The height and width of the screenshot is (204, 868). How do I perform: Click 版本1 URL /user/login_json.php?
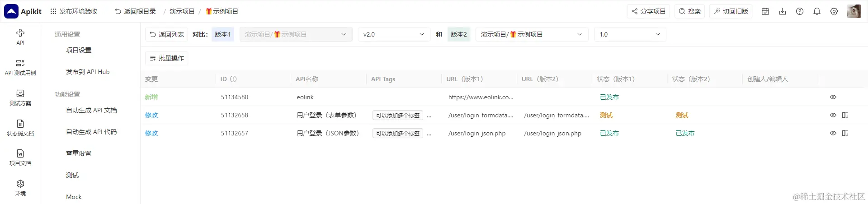click(x=477, y=133)
